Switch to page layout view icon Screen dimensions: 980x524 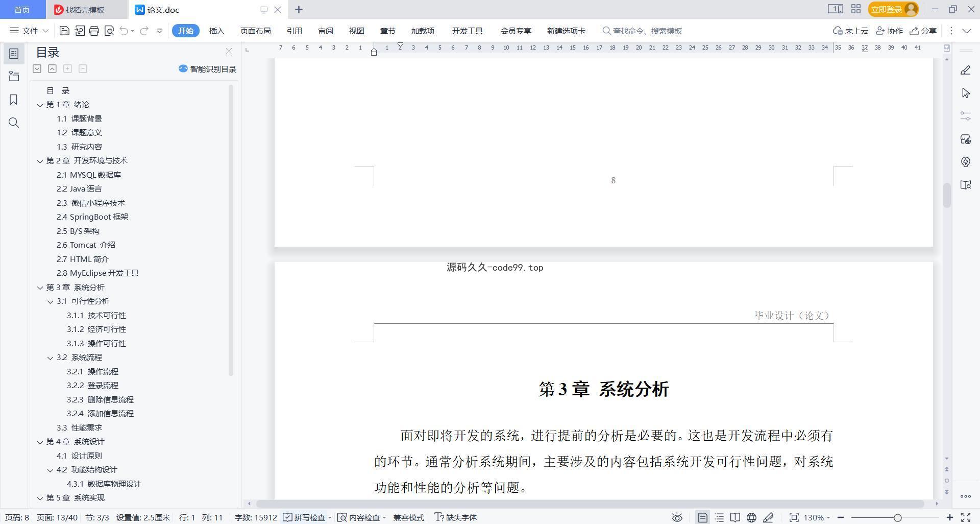point(703,517)
